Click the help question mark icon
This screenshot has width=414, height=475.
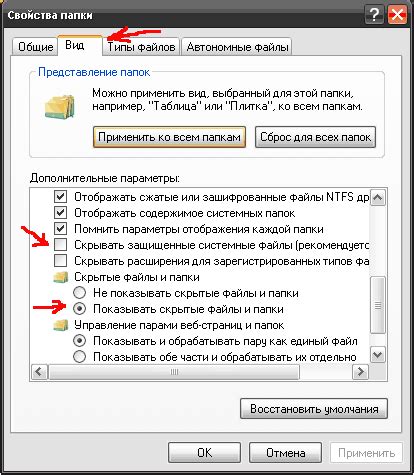click(x=374, y=15)
